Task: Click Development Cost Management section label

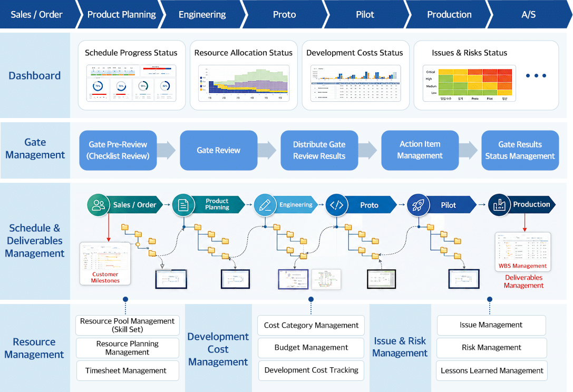Action: point(218,349)
